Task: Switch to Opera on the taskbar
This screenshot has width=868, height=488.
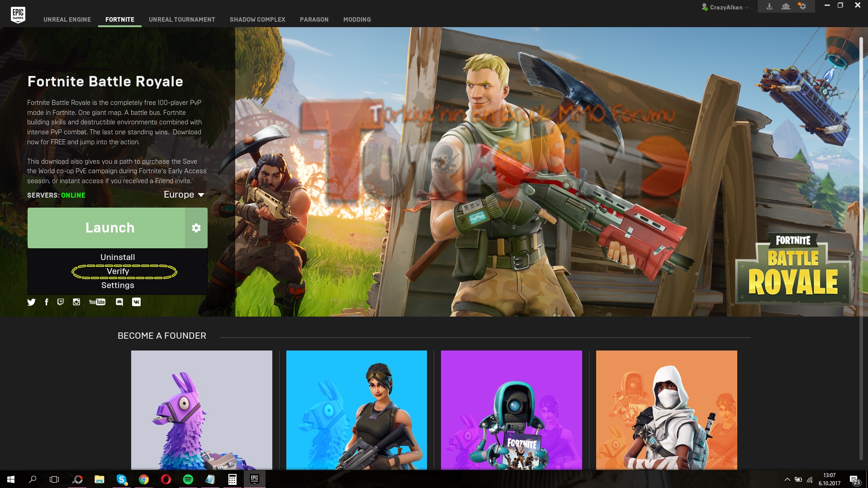Action: pos(166,479)
